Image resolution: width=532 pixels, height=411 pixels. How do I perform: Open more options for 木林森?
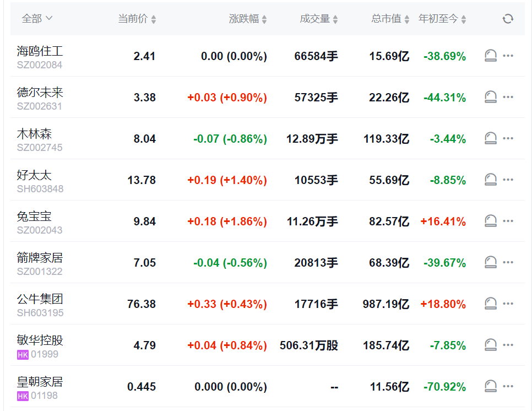click(x=508, y=138)
